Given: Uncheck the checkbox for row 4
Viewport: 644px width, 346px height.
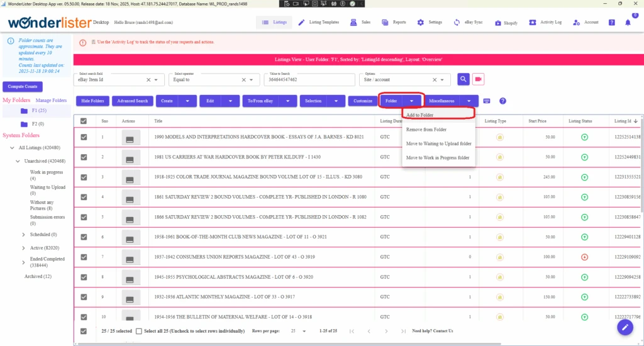Looking at the screenshot, I should (84, 197).
